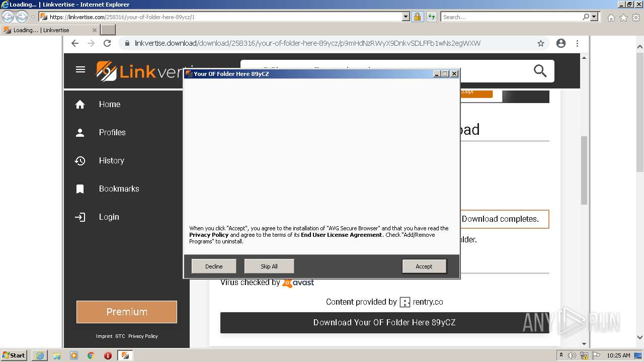Image resolution: width=644 pixels, height=362 pixels.
Task: Click the Premium button
Action: coord(127,312)
